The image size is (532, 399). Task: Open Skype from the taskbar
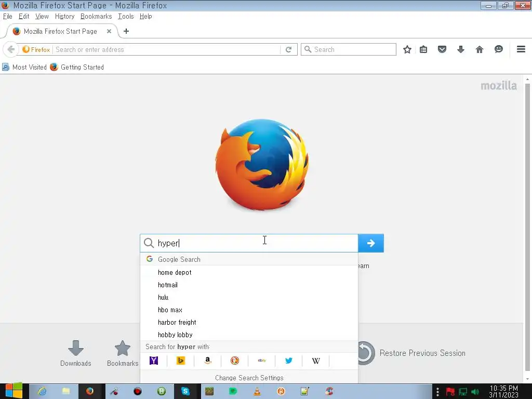185,391
